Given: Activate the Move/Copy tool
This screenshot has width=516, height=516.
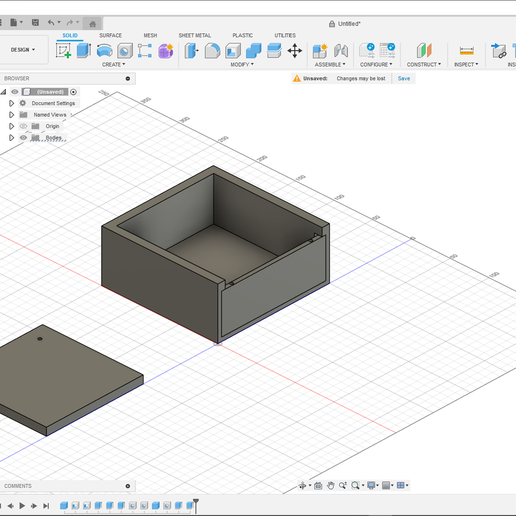Looking at the screenshot, I should click(x=295, y=51).
